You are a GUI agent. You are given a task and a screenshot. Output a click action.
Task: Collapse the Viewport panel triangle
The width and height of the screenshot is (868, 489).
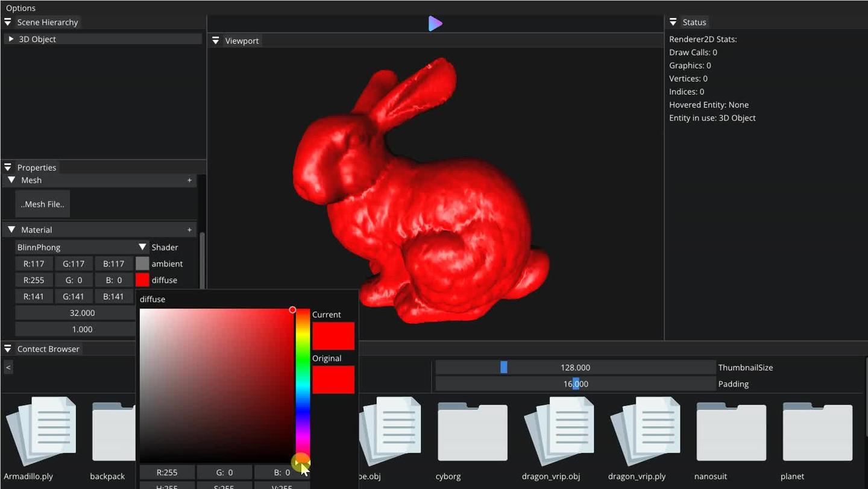pos(216,41)
